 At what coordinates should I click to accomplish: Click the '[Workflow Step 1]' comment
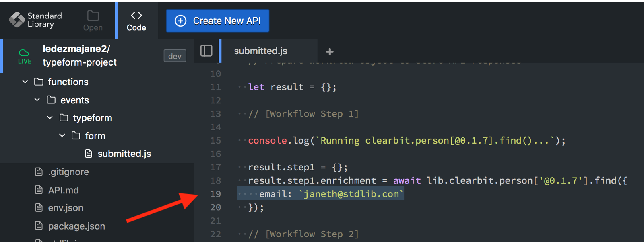click(x=303, y=114)
